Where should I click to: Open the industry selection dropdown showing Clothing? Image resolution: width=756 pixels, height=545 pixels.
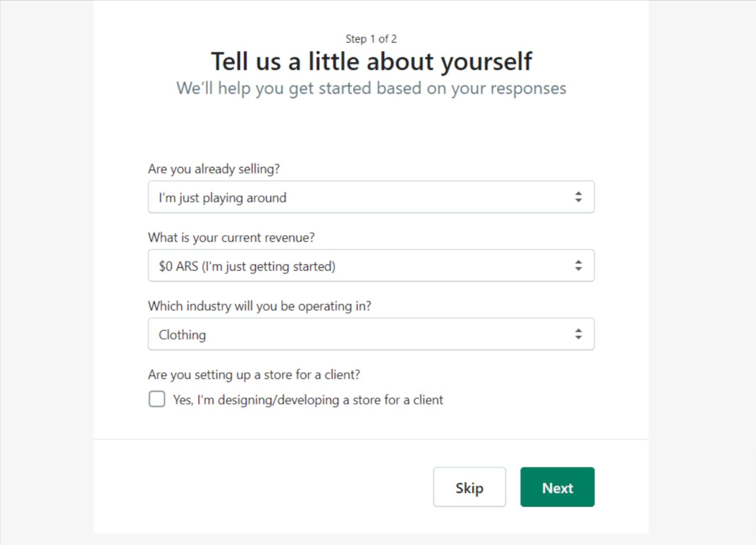(371, 334)
